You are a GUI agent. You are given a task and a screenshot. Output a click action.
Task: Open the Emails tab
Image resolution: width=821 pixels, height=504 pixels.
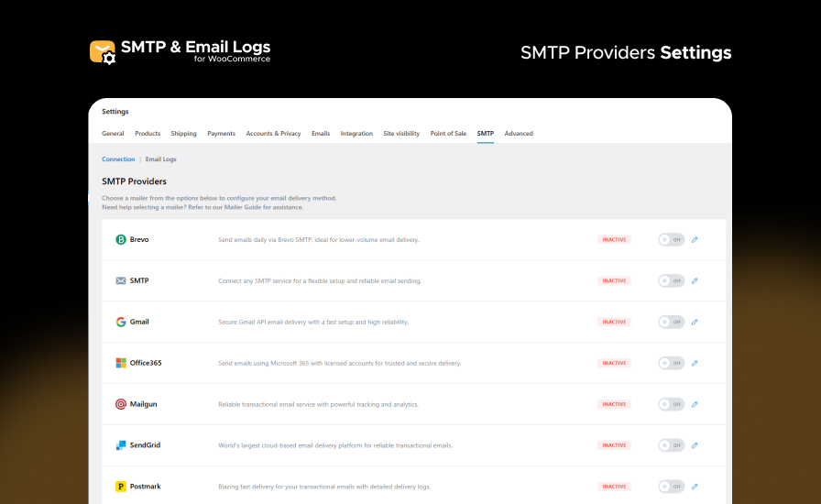point(321,134)
